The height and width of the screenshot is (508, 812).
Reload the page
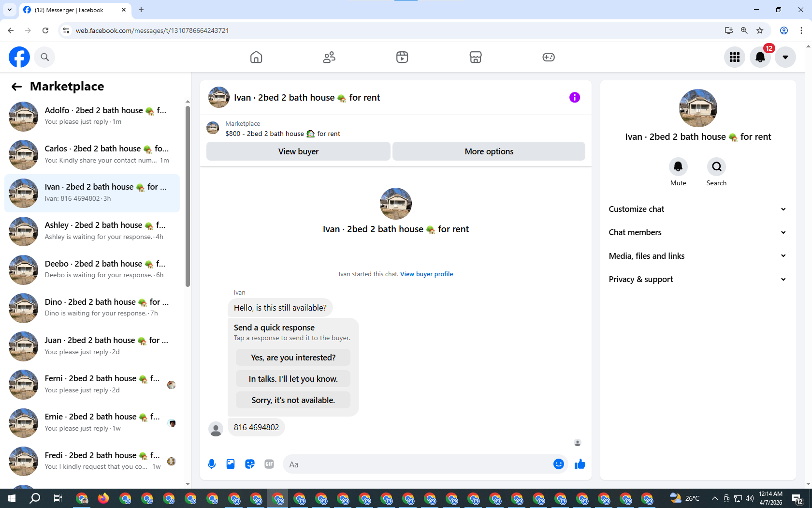pos(45,30)
